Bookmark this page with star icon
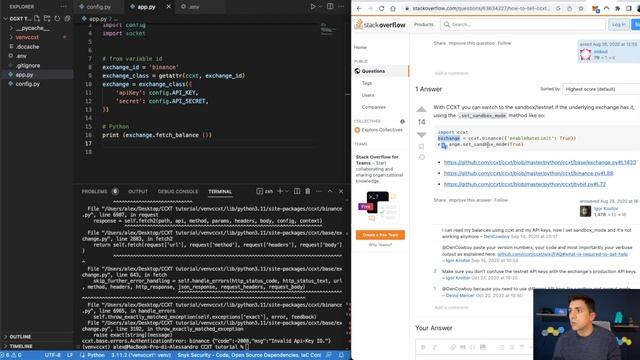Screen dimensions: 640x360 click(x=581, y=8)
